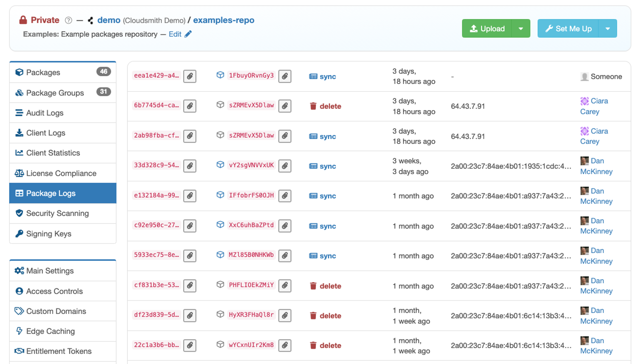Click the Edit description link
640x364 pixels.
[175, 34]
